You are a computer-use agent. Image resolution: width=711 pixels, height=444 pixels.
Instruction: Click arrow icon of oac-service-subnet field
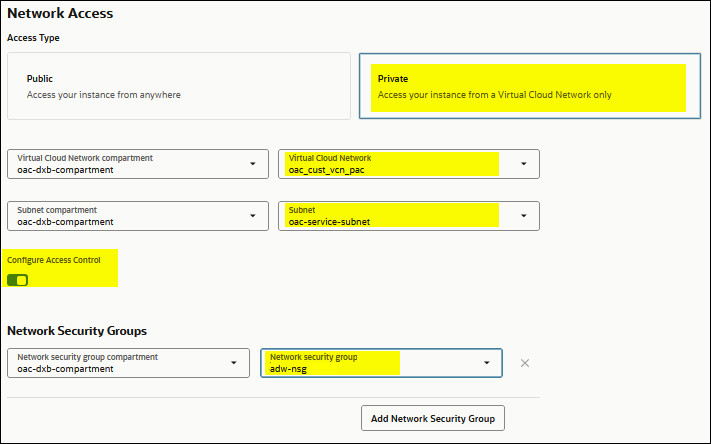click(523, 216)
